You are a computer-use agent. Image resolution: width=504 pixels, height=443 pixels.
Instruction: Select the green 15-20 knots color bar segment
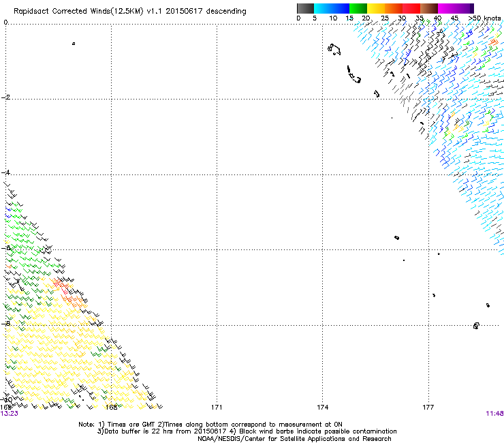point(358,8)
